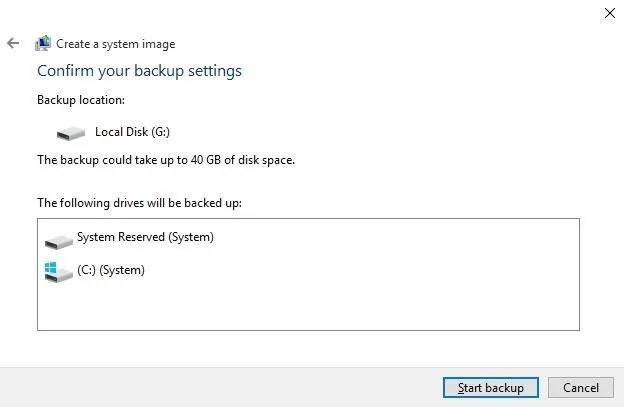The image size is (624, 407).
Task: Close the system image dialog window
Action: pyautogui.click(x=609, y=13)
